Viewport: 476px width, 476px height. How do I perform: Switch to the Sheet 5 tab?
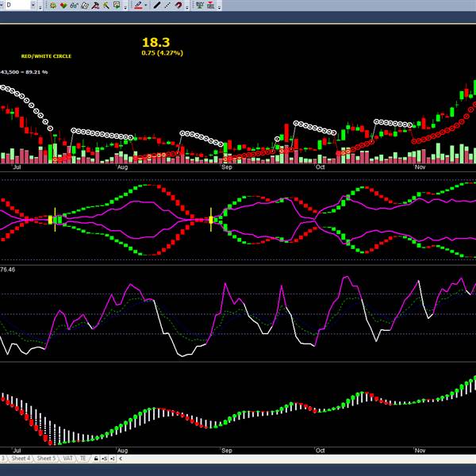pyautogui.click(x=46, y=459)
